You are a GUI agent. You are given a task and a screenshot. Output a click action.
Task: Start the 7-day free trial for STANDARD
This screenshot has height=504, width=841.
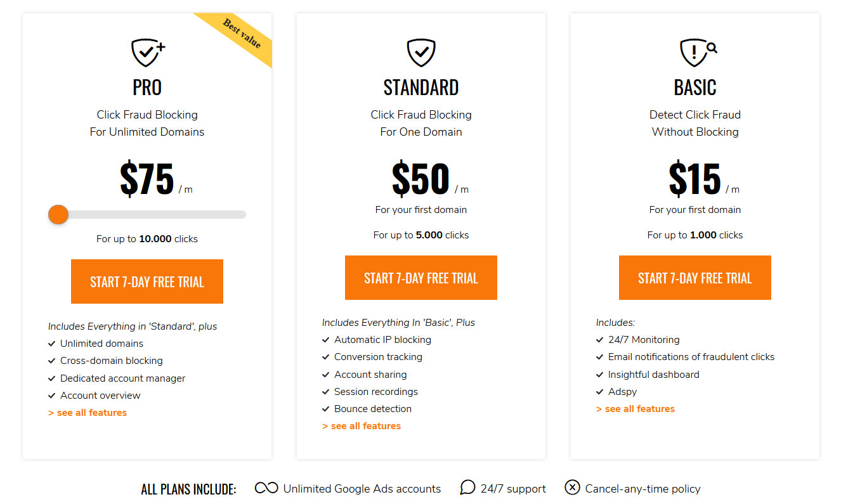(x=421, y=278)
